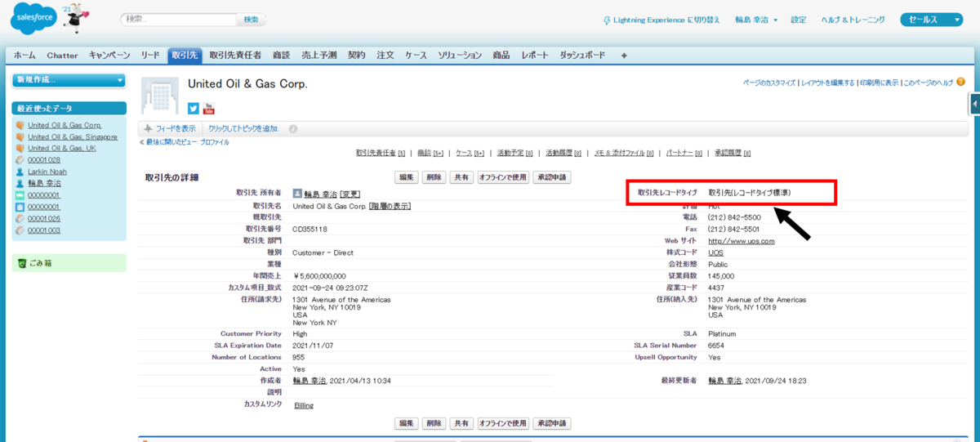Open the YouTube icon under the account name

(208, 108)
